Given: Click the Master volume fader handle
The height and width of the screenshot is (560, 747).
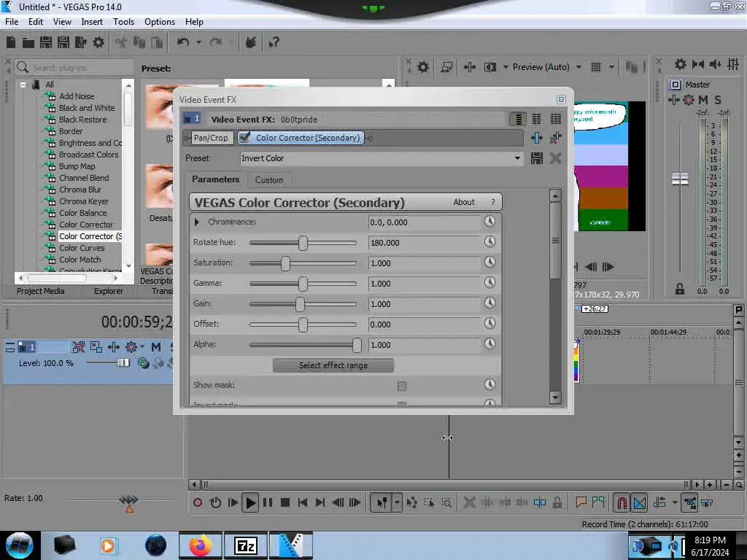Looking at the screenshot, I should pyautogui.click(x=680, y=179).
